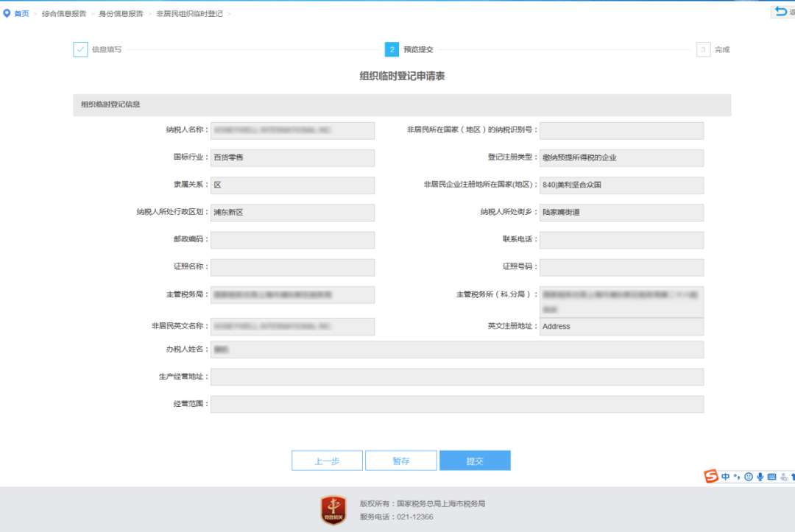Toggle Chinese/English input mode

pos(725,477)
